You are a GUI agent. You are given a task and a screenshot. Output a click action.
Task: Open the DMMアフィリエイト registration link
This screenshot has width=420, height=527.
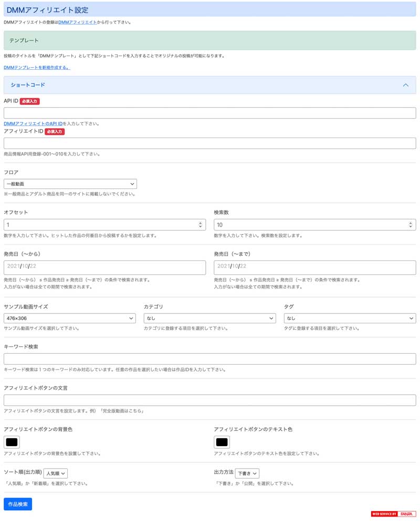[78, 22]
